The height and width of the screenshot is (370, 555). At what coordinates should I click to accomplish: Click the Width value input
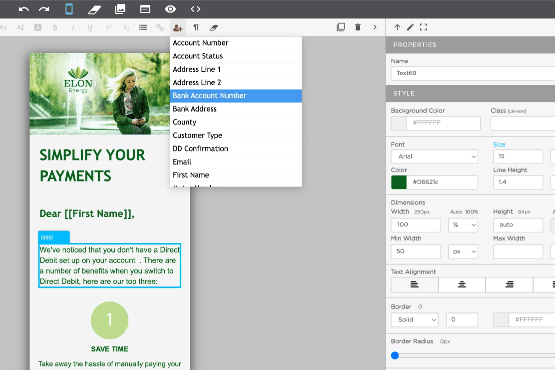[416, 225]
